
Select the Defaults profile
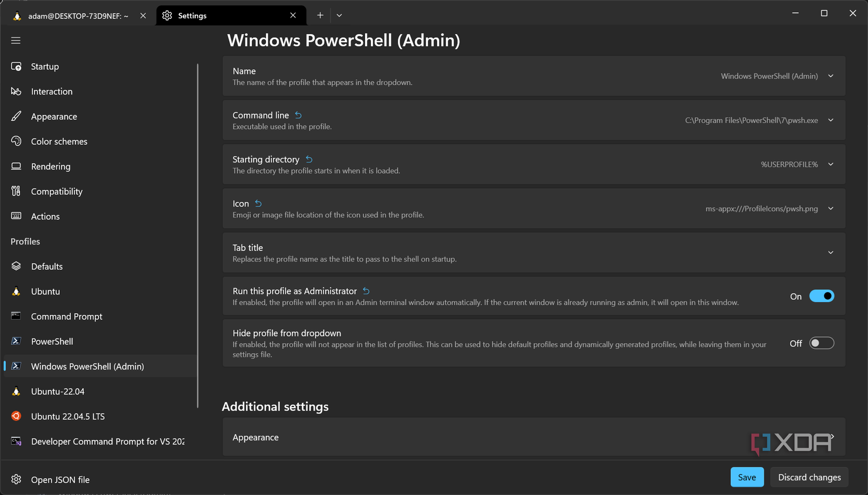click(100, 266)
